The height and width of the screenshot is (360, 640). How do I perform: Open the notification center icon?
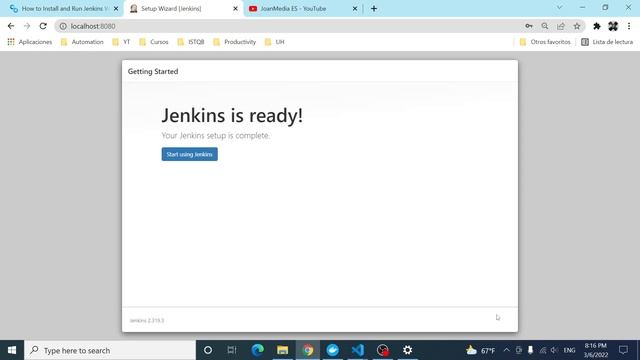click(x=623, y=350)
